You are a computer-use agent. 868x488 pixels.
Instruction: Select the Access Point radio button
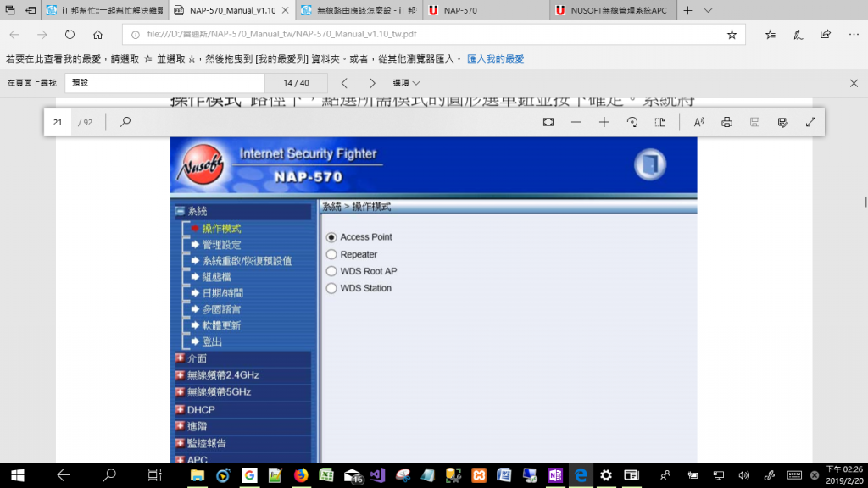(x=331, y=237)
